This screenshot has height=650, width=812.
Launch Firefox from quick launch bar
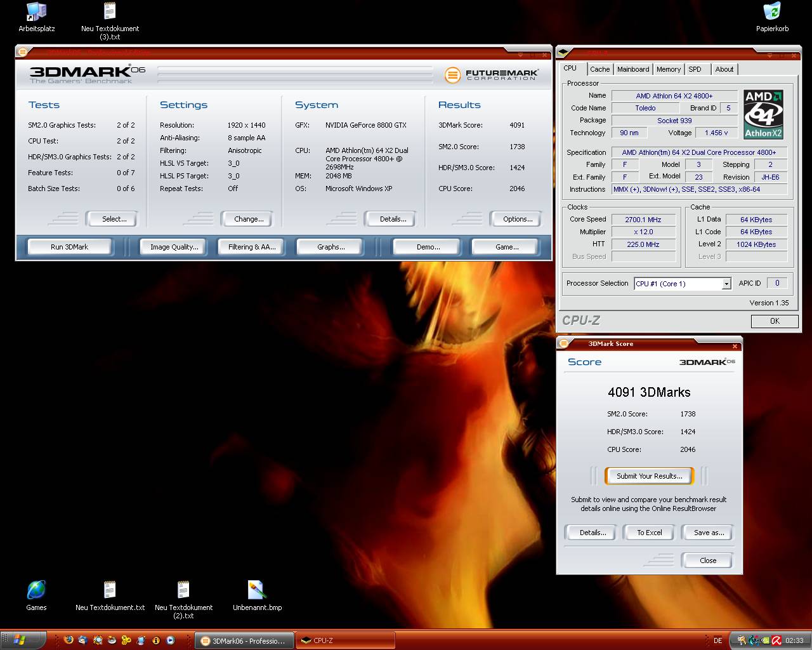tap(69, 640)
